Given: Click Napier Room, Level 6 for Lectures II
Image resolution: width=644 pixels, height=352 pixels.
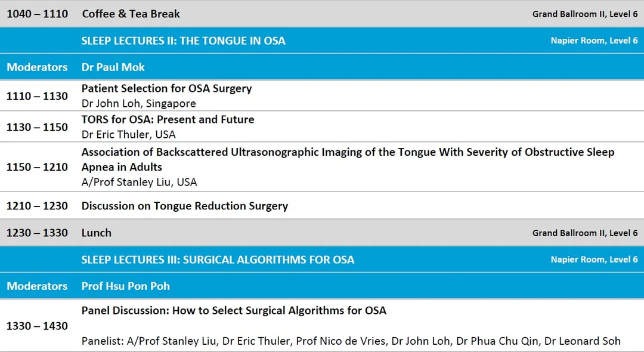Looking at the screenshot, I should pos(595,41).
